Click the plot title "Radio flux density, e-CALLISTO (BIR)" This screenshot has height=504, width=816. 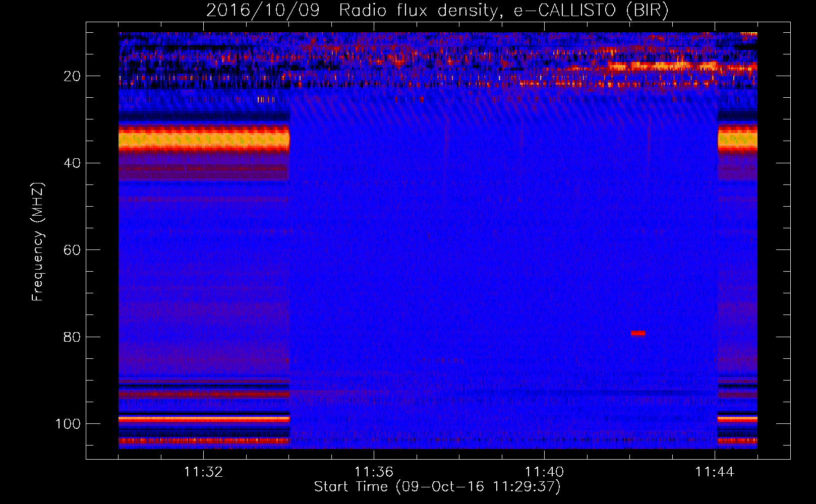coord(503,10)
